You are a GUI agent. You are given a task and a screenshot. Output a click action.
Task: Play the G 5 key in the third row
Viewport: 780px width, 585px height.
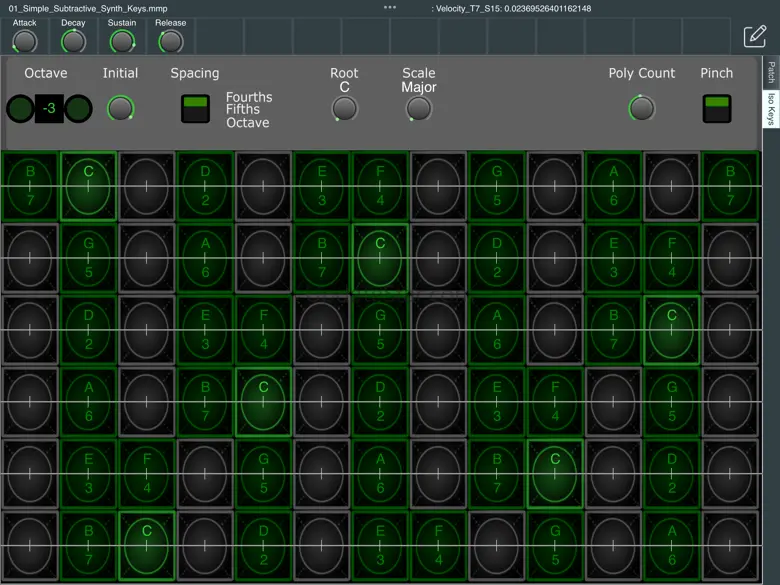coord(380,330)
